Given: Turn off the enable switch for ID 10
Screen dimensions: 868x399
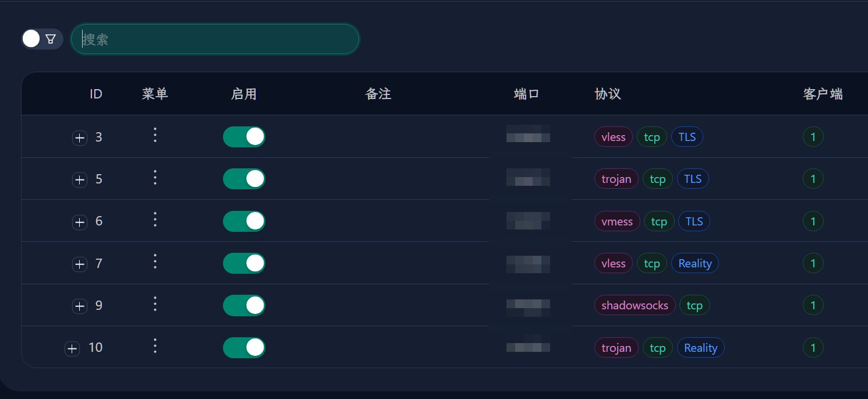Looking at the screenshot, I should (244, 348).
